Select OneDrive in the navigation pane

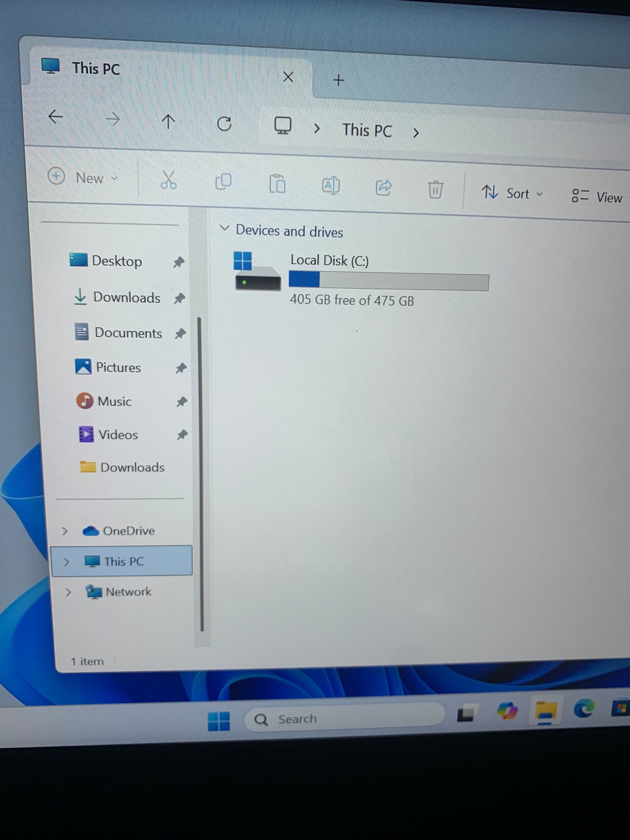119,531
